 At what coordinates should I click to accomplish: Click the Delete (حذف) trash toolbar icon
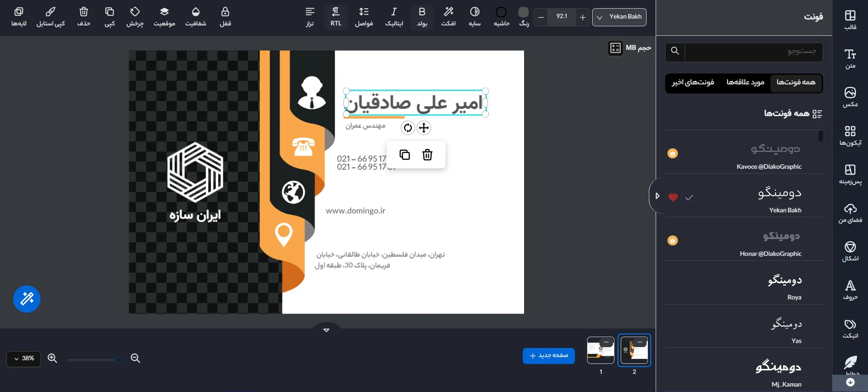point(83,17)
